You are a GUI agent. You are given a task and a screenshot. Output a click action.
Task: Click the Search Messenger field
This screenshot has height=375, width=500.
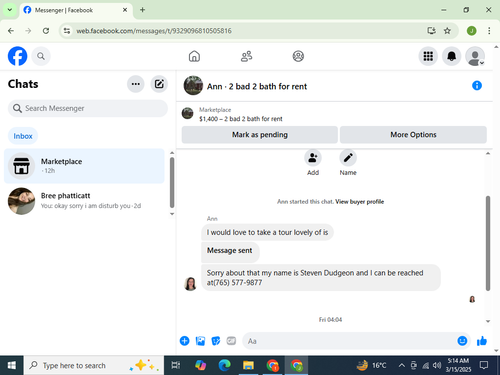click(x=88, y=108)
